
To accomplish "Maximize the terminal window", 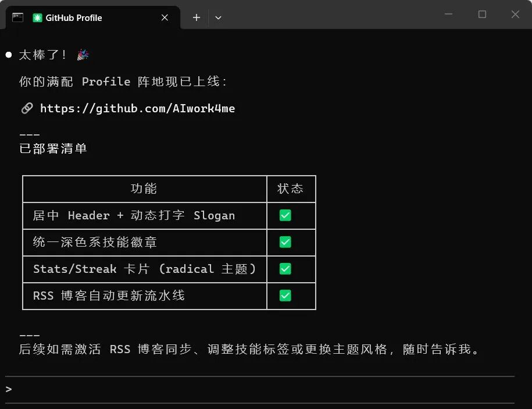I will (482, 15).
